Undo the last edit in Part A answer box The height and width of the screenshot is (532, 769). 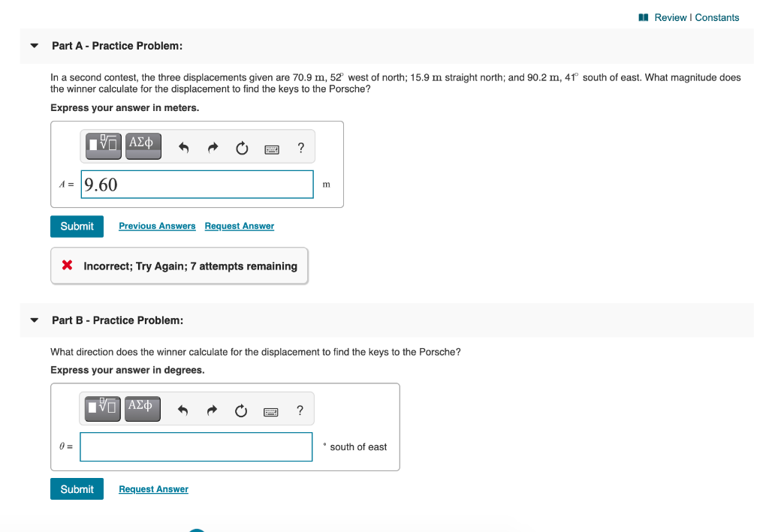point(182,147)
